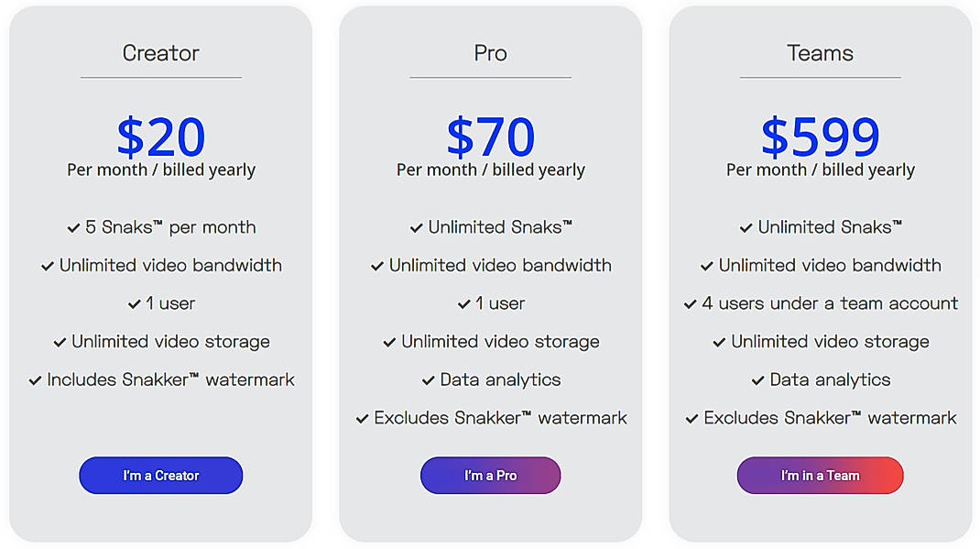This screenshot has height=549, width=980.
Task: Select the Creator plan heading
Action: tap(160, 53)
